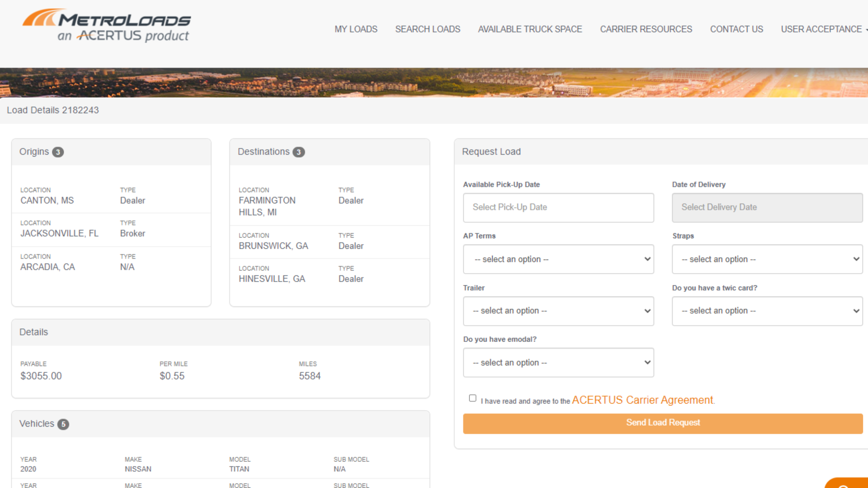The width and height of the screenshot is (868, 488).
Task: Open the AVAILABLE TRUCK SPACE page
Action: tap(530, 29)
